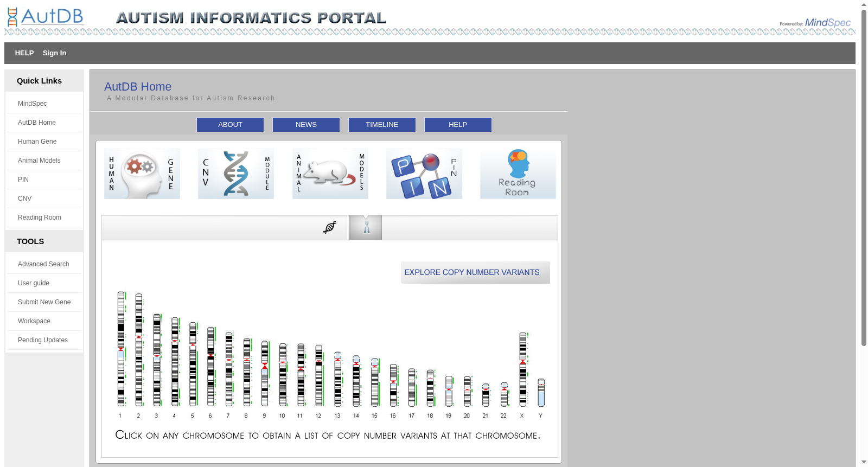Select chromosome 17 ideogram
Screen dimensions: 868x467
coord(412,387)
